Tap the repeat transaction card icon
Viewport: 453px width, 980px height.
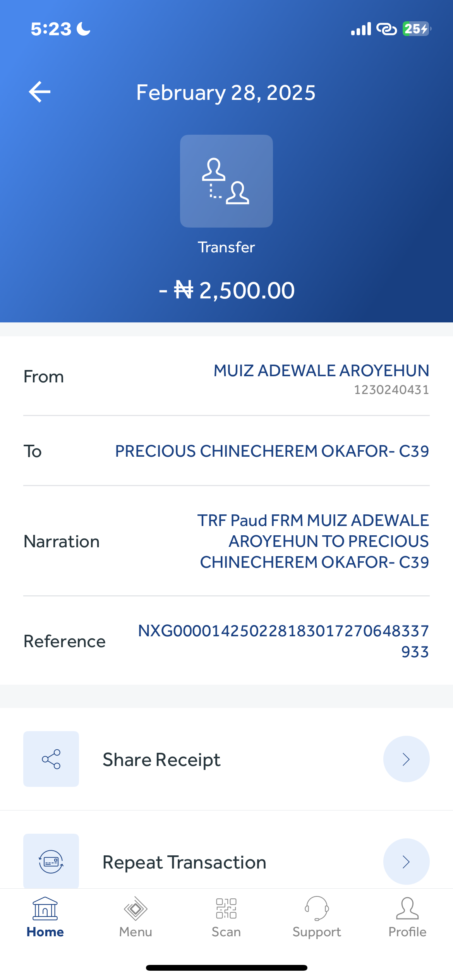[x=51, y=861]
